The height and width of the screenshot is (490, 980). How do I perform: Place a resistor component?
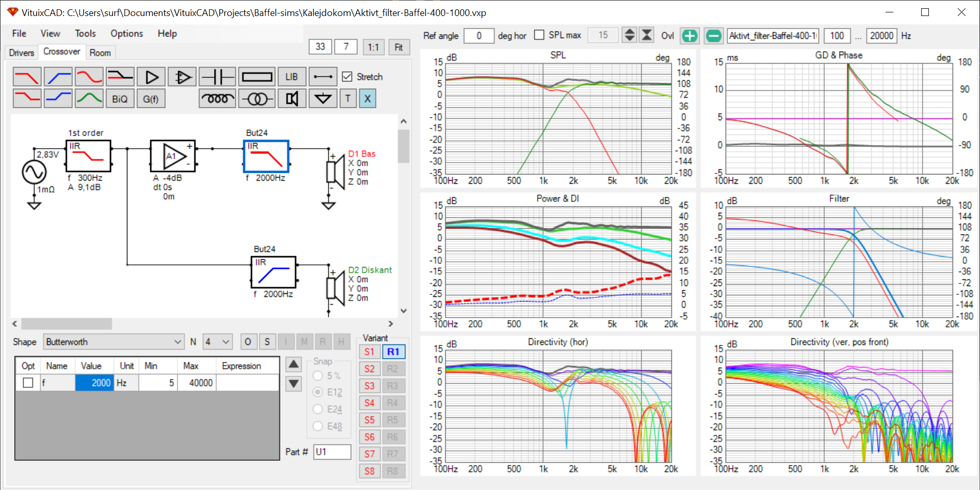coord(257,77)
